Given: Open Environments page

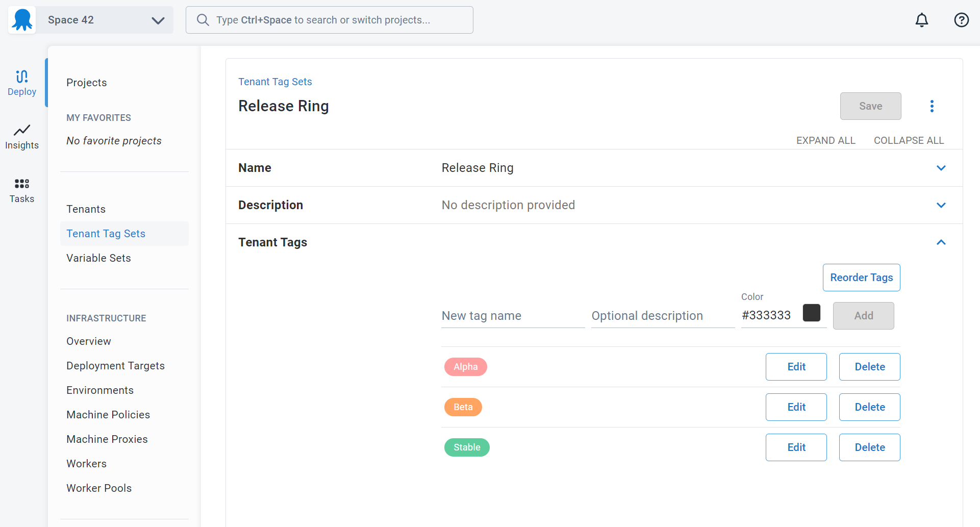Looking at the screenshot, I should click(x=100, y=390).
